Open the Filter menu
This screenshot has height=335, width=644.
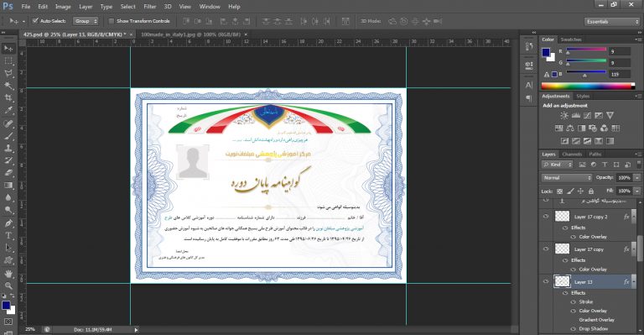150,7
